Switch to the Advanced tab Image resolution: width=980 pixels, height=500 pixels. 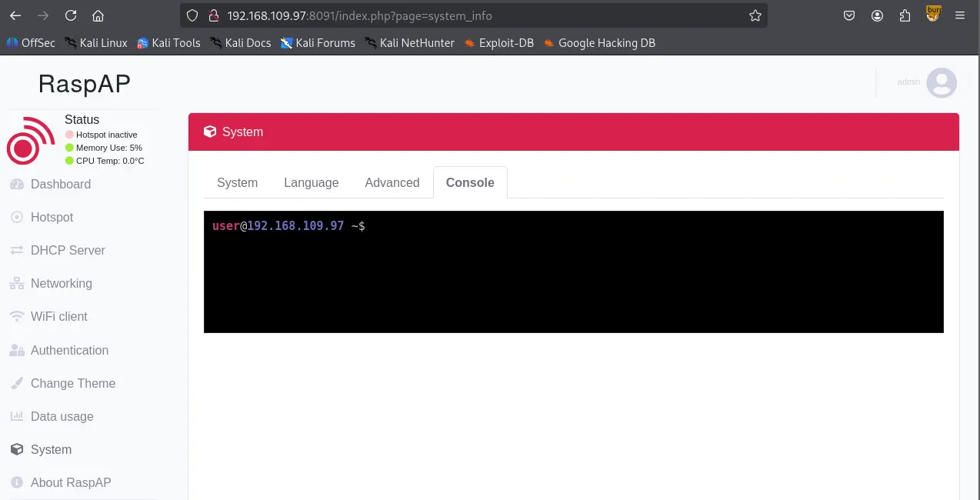[392, 183]
